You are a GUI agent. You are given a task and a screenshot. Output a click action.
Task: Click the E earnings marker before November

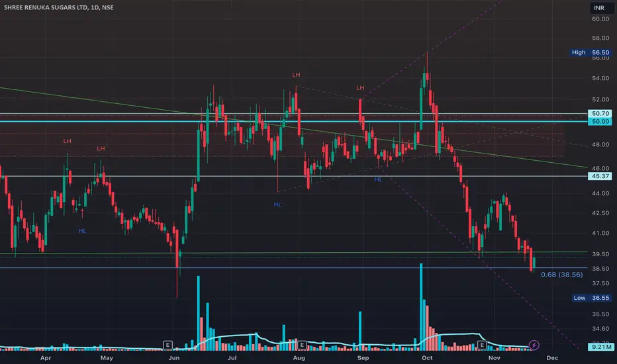point(482,345)
